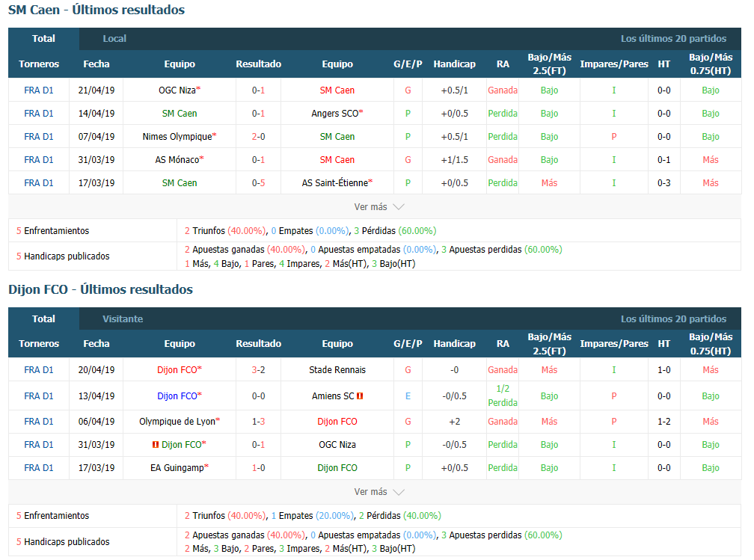Click handicap +1/1.5 in AS Mónaco row
The image size is (754, 560).
(x=455, y=159)
